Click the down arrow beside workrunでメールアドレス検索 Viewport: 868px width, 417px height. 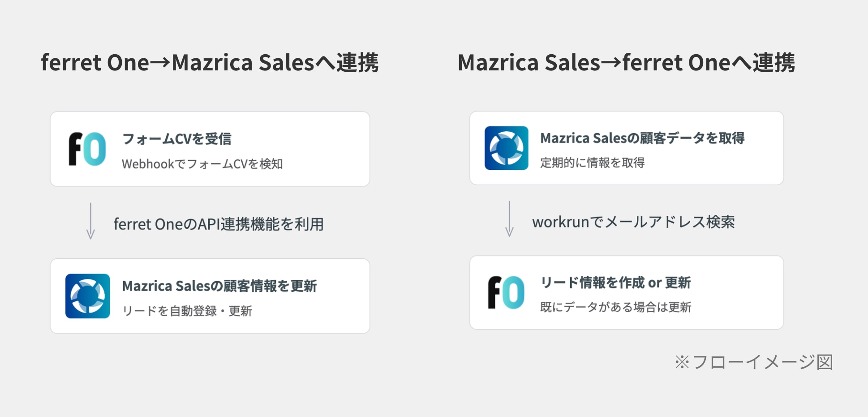[509, 219]
